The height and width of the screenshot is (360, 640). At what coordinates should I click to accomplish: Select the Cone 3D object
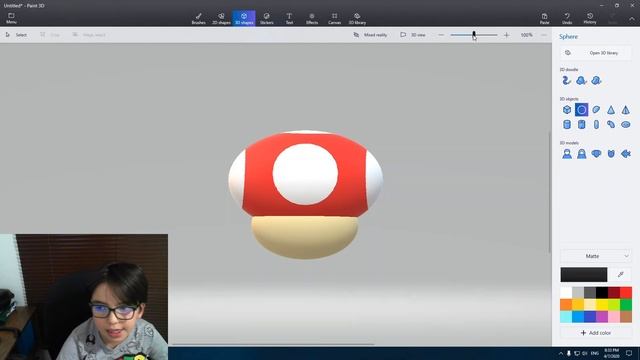611,110
